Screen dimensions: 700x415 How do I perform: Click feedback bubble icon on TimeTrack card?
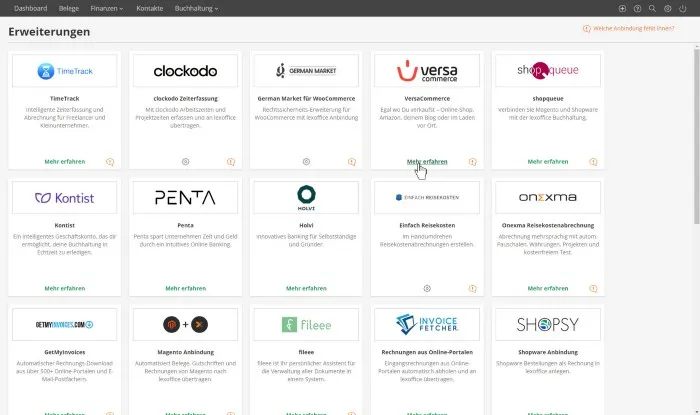(x=110, y=161)
